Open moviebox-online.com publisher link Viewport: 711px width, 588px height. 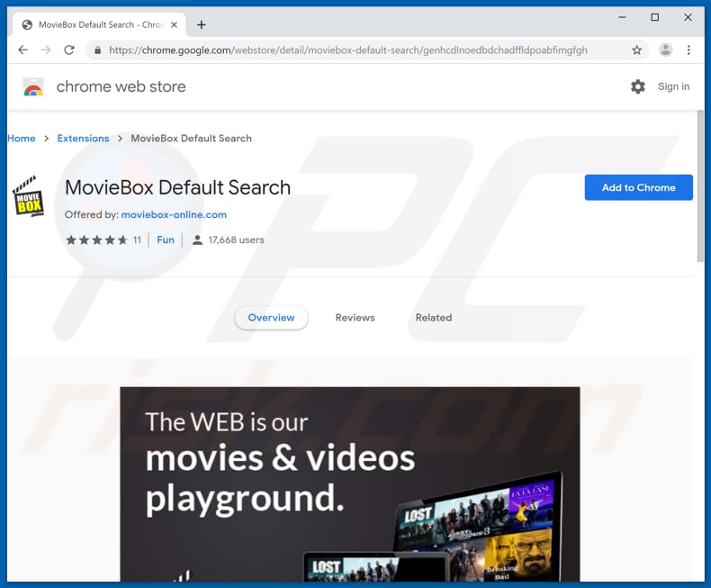174,214
